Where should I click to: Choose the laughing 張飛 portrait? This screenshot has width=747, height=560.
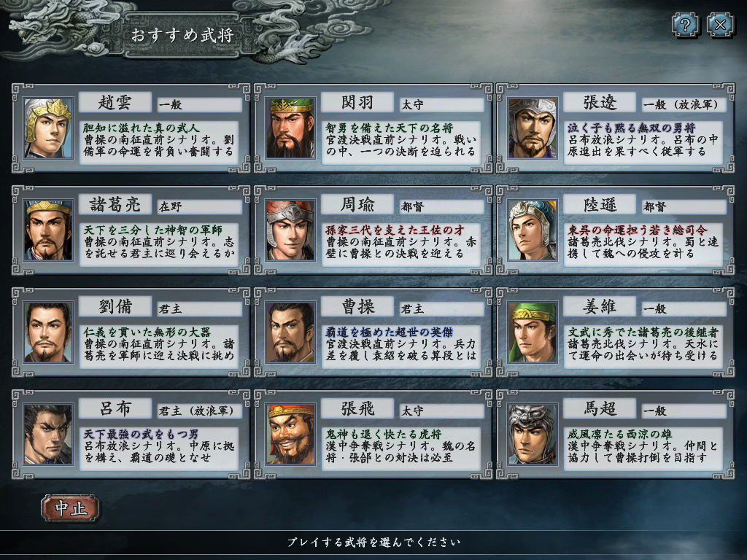tap(290, 435)
